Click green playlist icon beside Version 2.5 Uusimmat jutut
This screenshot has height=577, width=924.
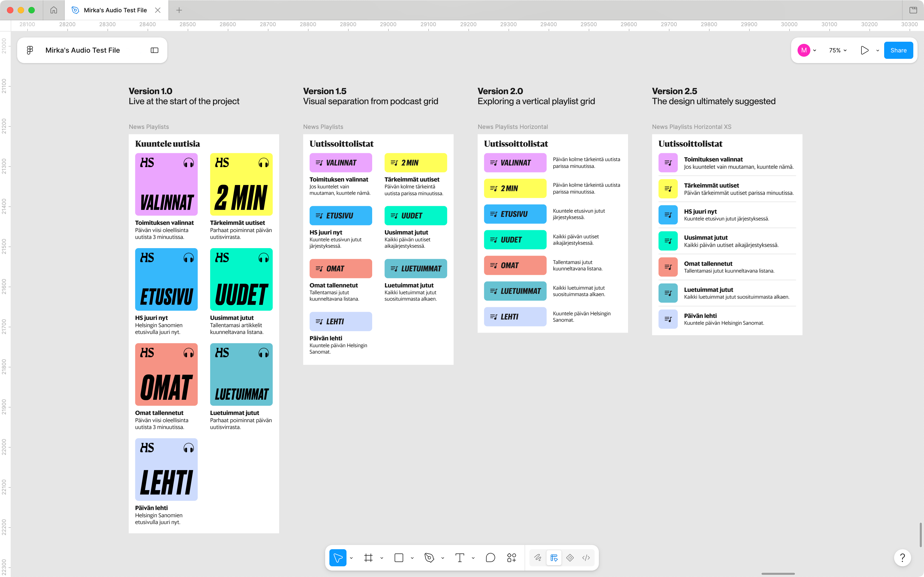tap(668, 241)
